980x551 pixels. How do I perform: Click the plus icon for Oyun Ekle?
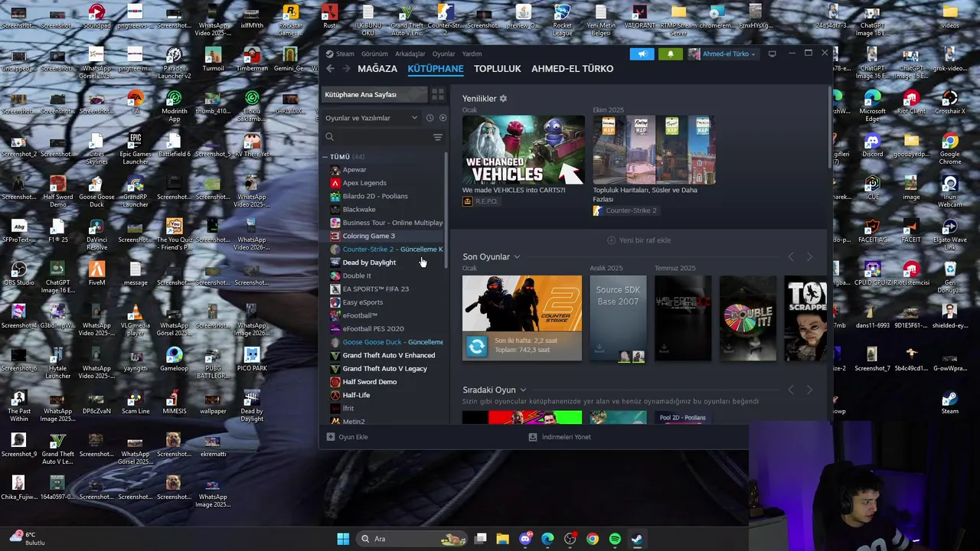coord(331,437)
